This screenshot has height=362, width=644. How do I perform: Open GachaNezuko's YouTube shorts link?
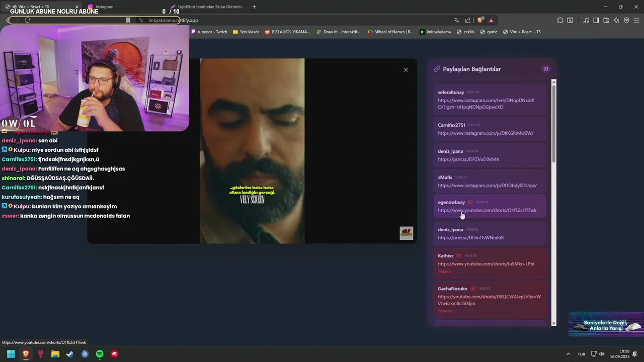coord(489,300)
